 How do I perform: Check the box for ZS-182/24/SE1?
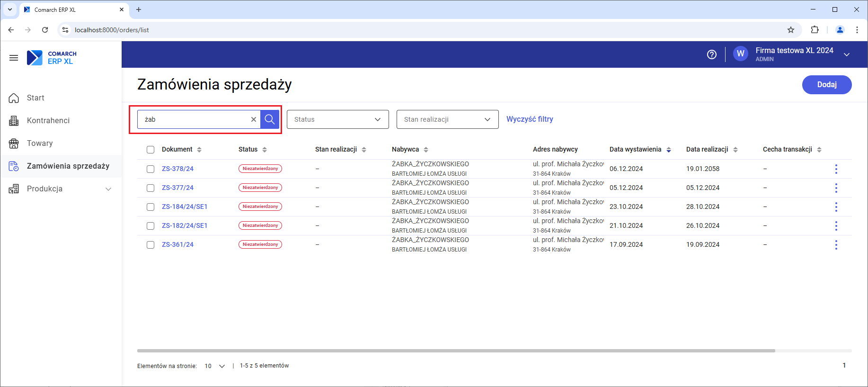click(151, 226)
